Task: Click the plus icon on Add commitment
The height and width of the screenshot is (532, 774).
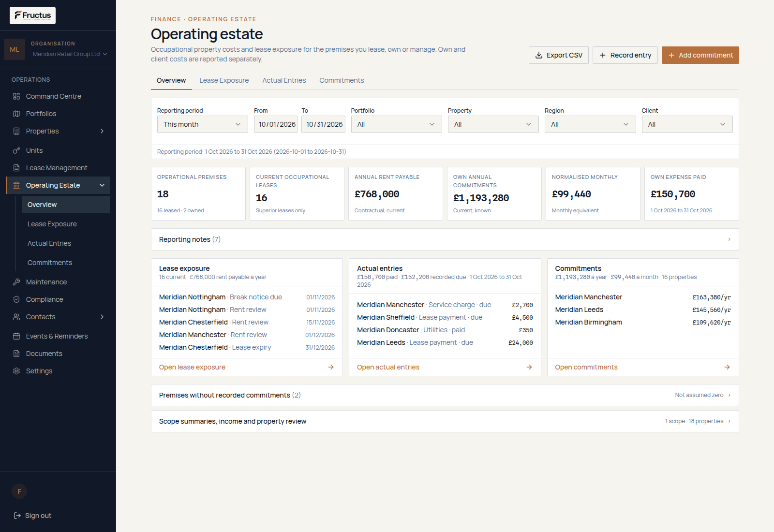Action: coord(671,55)
